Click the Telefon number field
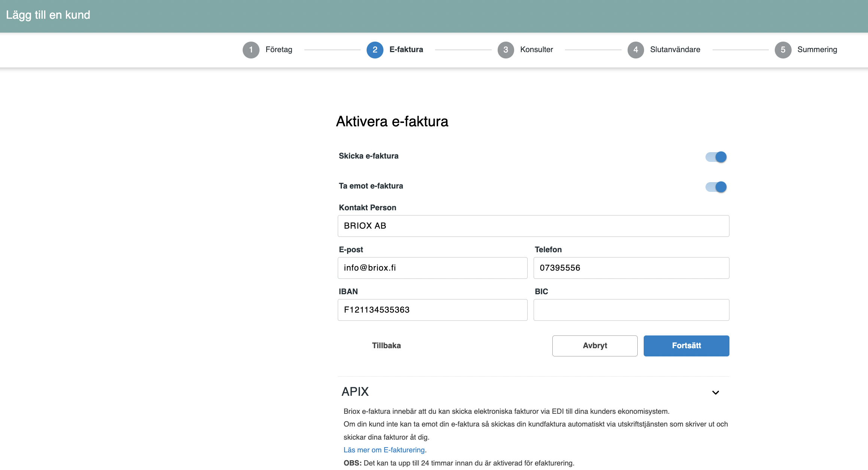This screenshot has height=470, width=868. 631,268
